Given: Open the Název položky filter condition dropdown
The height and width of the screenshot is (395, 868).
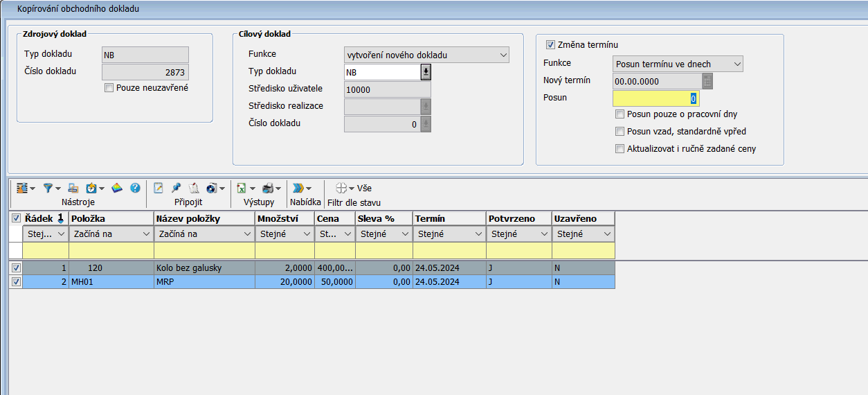Looking at the screenshot, I should pos(246,234).
